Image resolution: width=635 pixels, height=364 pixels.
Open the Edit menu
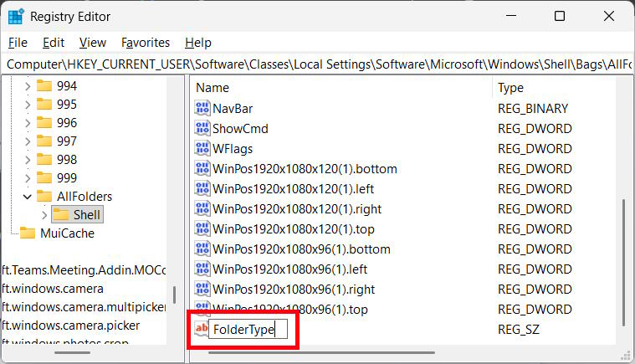click(x=54, y=43)
